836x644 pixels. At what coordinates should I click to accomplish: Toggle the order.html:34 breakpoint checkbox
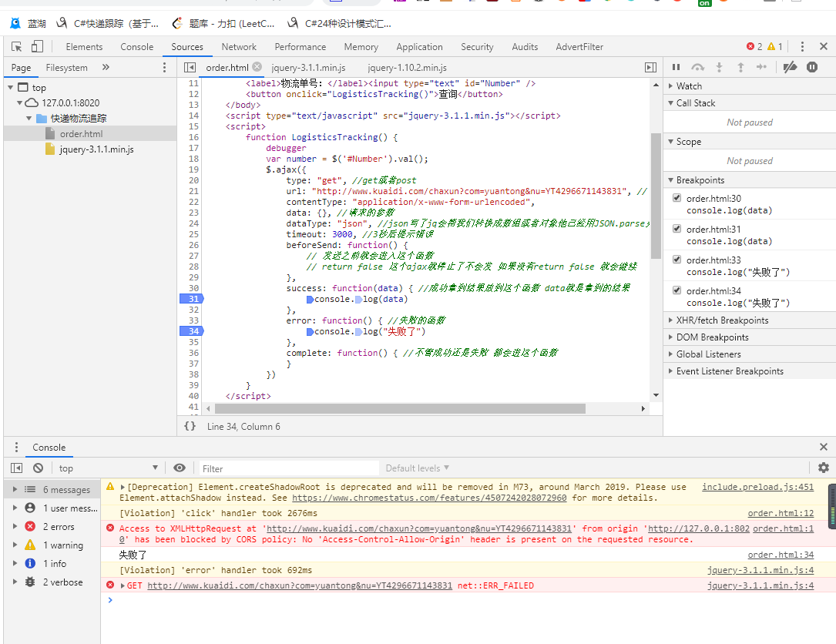677,291
